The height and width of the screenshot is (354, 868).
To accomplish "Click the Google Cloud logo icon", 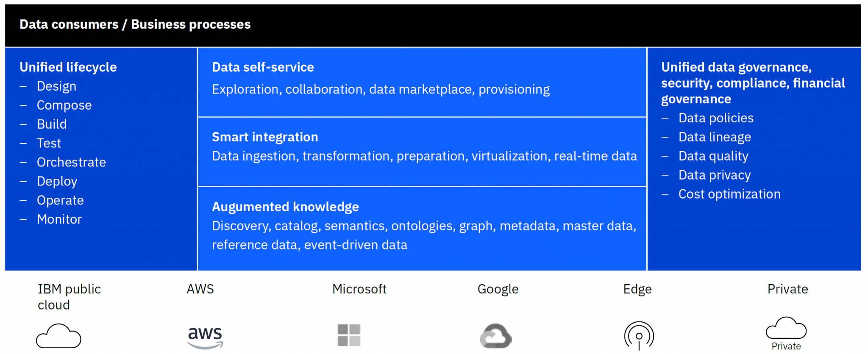I will [x=495, y=336].
